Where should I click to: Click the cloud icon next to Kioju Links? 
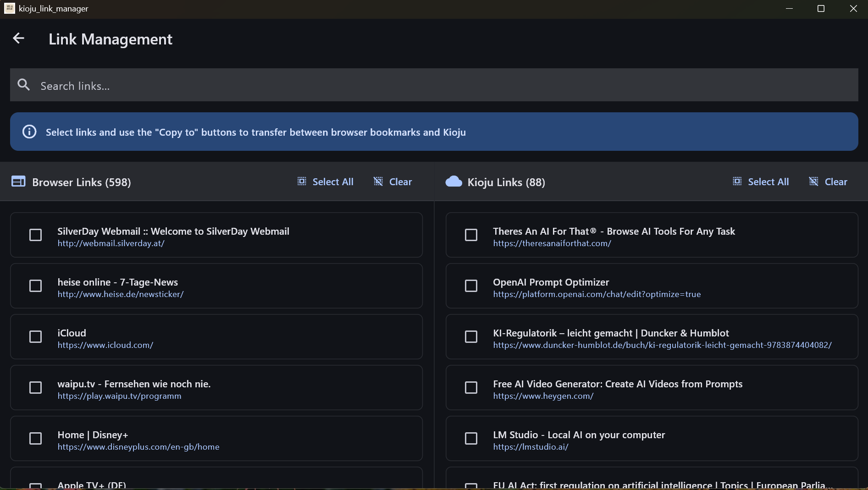(x=453, y=182)
